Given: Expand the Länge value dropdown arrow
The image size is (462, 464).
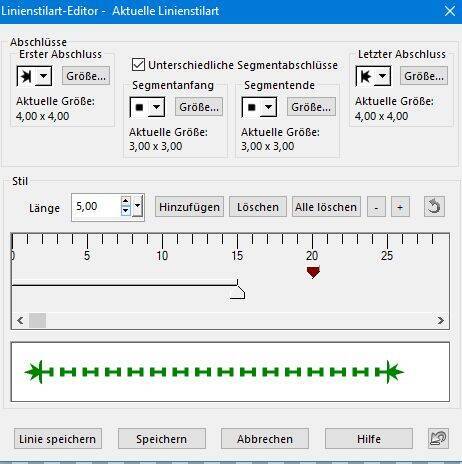Looking at the screenshot, I should point(137,206).
